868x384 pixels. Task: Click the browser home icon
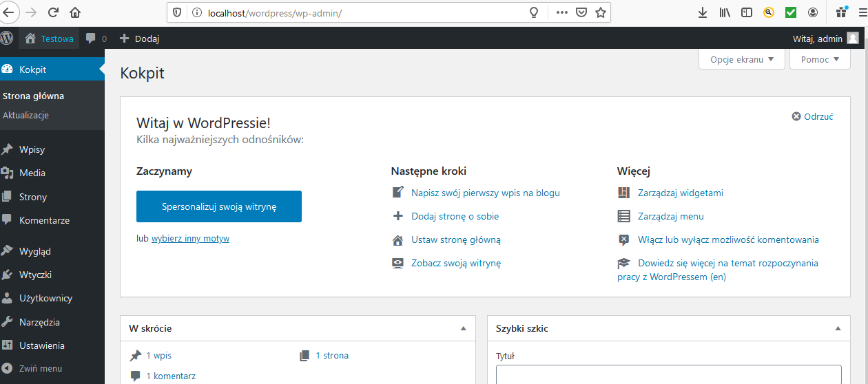[75, 12]
